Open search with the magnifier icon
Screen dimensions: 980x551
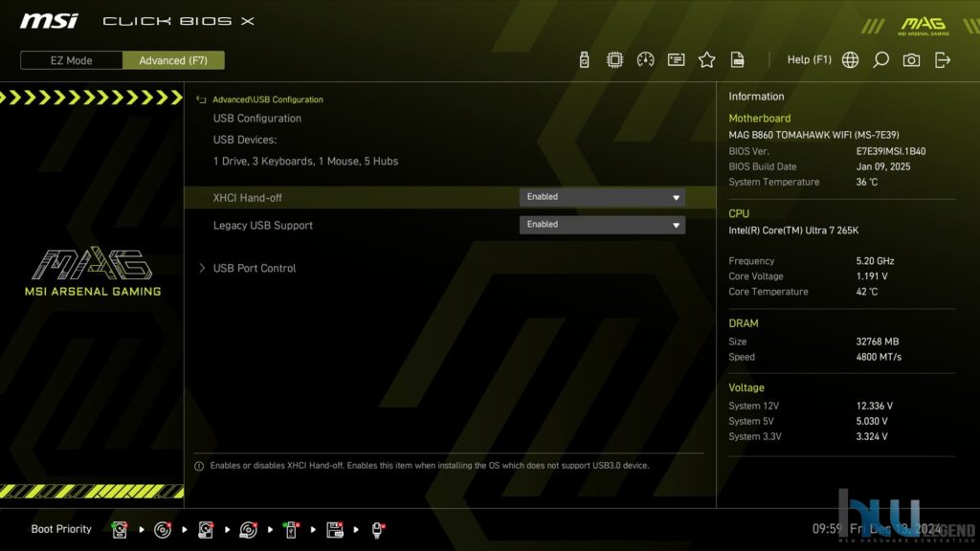(x=880, y=60)
